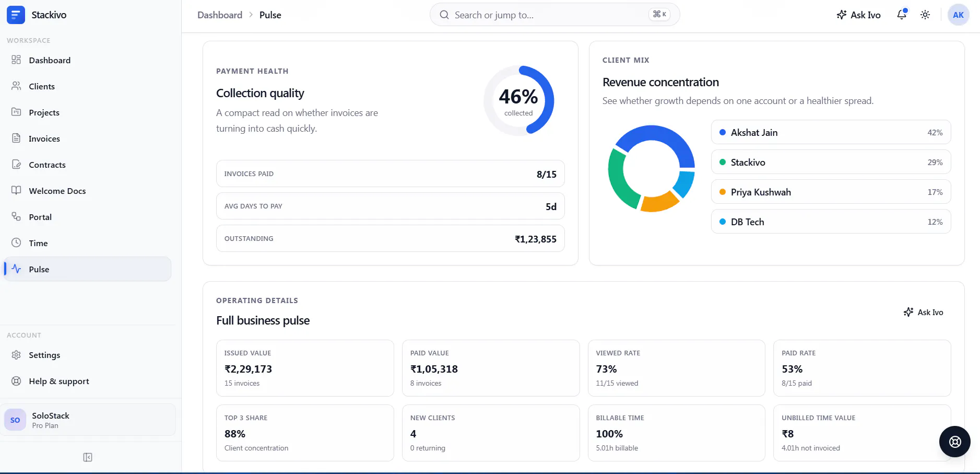Open the Portal icon in sidebar
Screen dimensions: 980x474
[16, 216]
